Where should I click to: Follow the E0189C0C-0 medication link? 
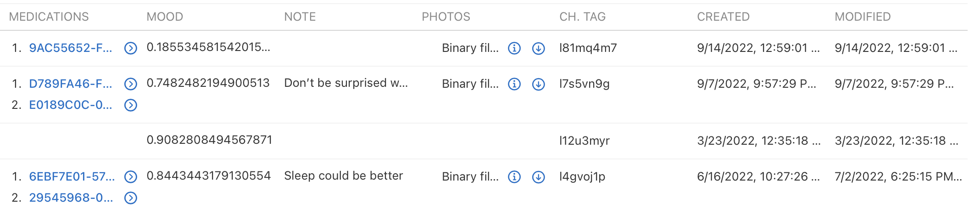pos(70,105)
